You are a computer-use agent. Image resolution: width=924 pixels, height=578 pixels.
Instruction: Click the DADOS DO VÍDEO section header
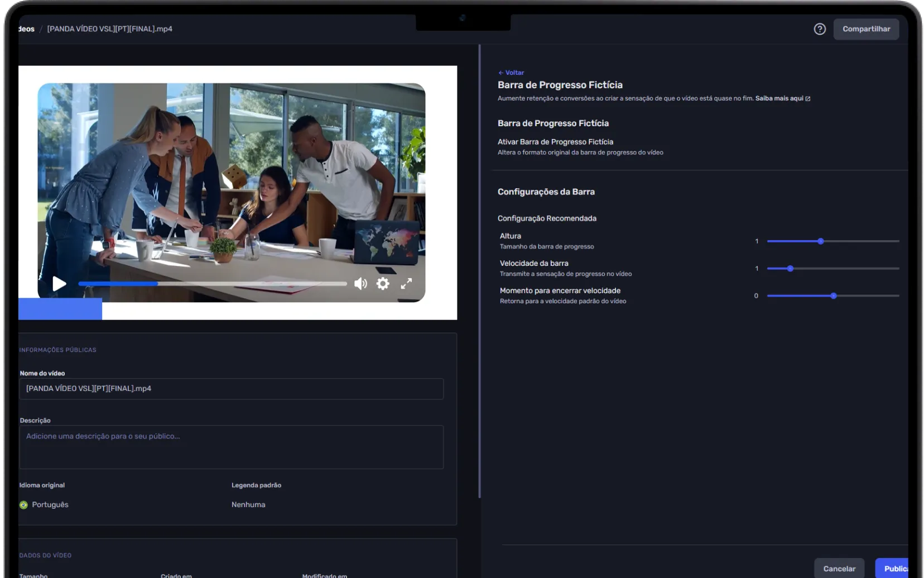[x=45, y=556]
